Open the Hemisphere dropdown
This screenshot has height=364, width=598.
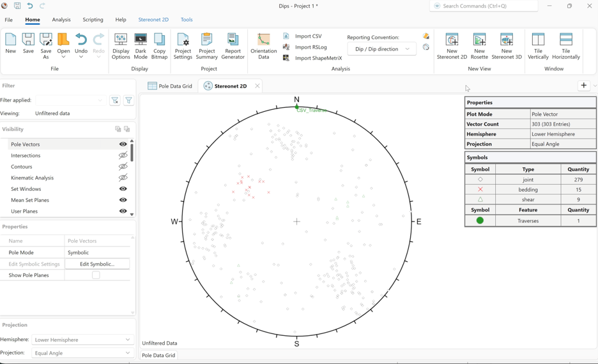click(x=82, y=340)
